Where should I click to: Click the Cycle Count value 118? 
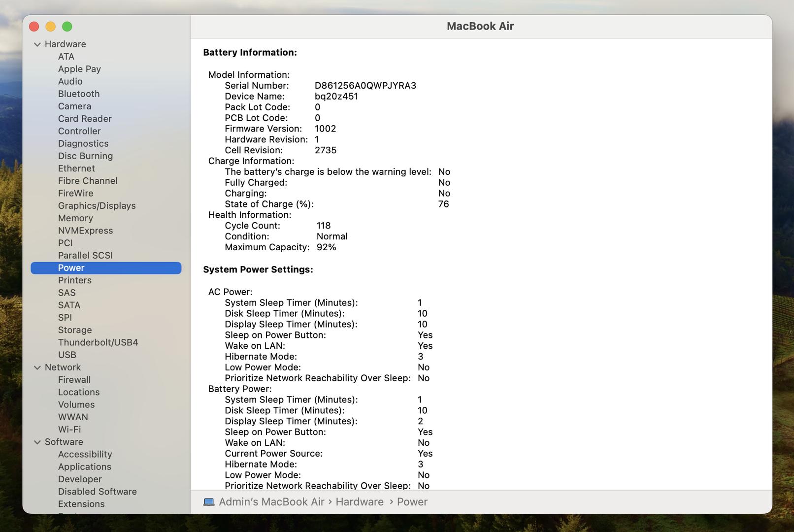click(324, 226)
